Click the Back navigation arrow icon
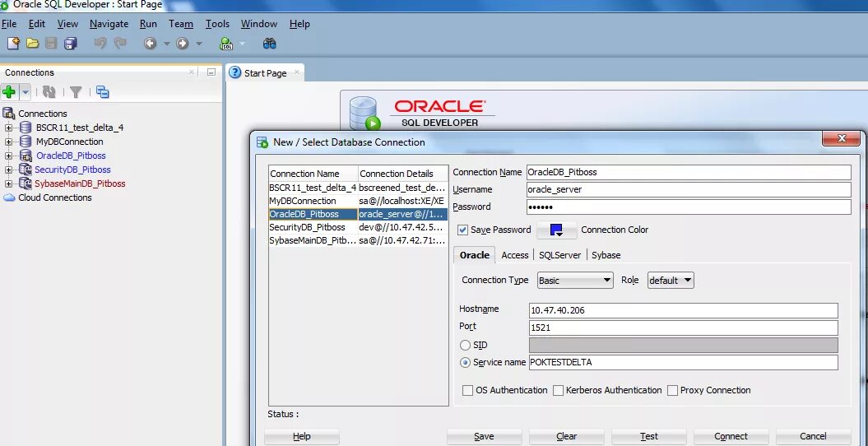Screen dimensions: 868x446 pos(151,43)
